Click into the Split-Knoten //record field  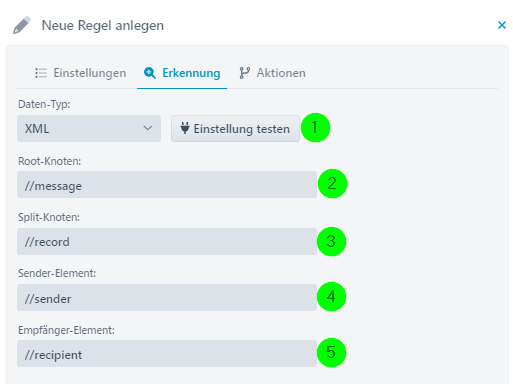click(167, 241)
